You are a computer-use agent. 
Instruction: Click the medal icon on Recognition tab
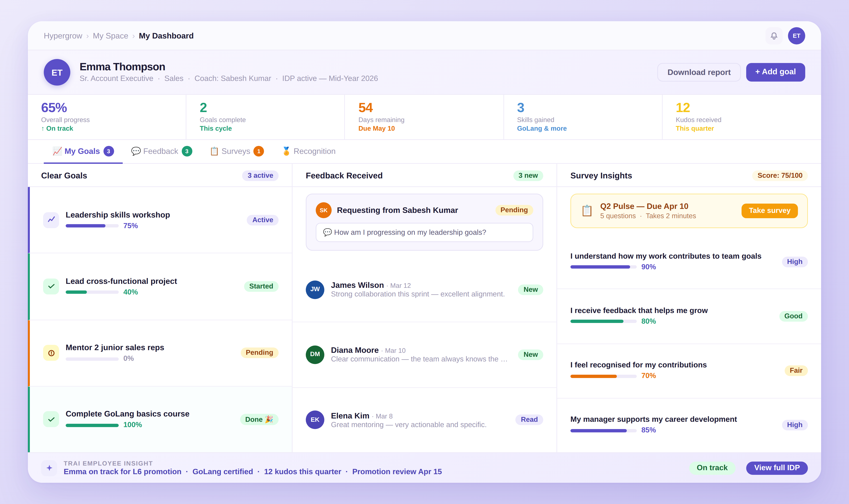pyautogui.click(x=286, y=151)
